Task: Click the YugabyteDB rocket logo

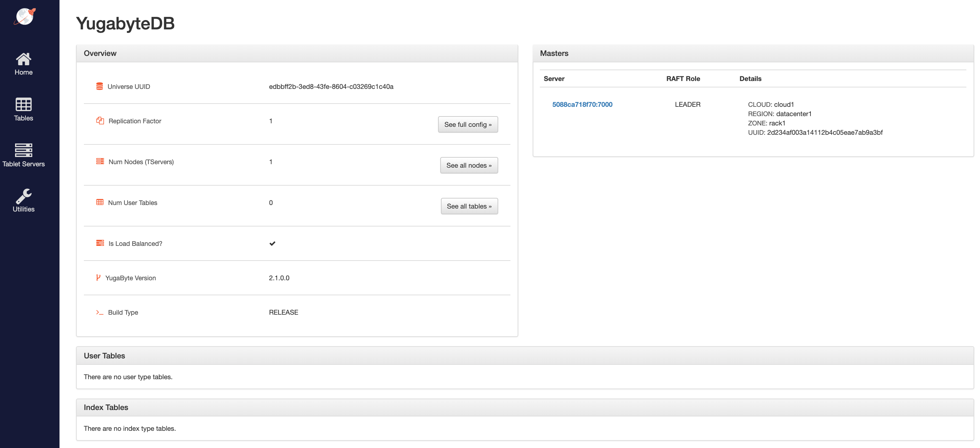Action: [25, 17]
